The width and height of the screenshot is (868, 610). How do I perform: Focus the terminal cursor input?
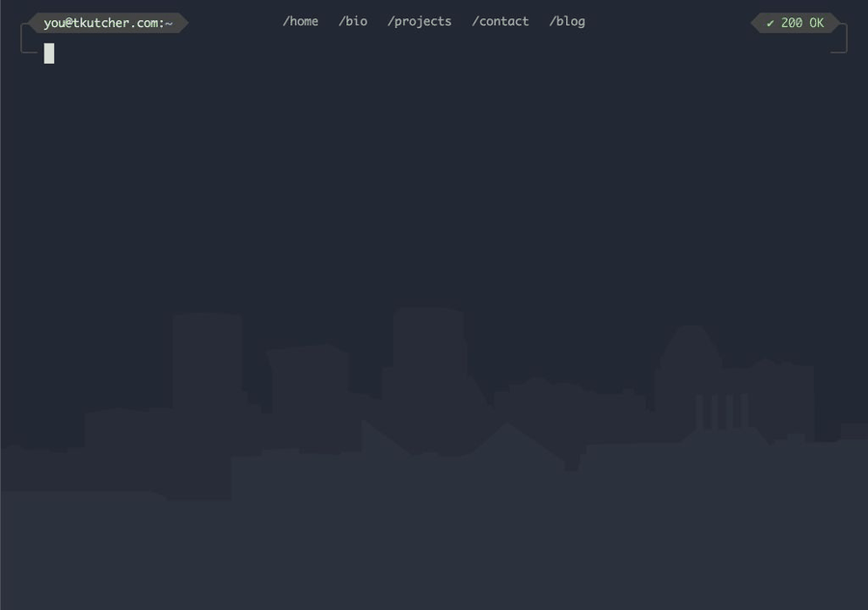(49, 54)
